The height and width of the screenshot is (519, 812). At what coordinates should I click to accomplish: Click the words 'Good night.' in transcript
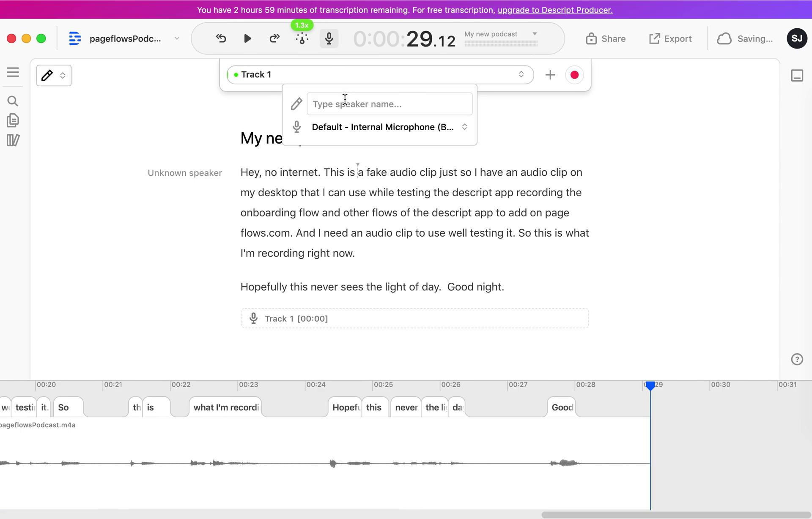click(476, 287)
